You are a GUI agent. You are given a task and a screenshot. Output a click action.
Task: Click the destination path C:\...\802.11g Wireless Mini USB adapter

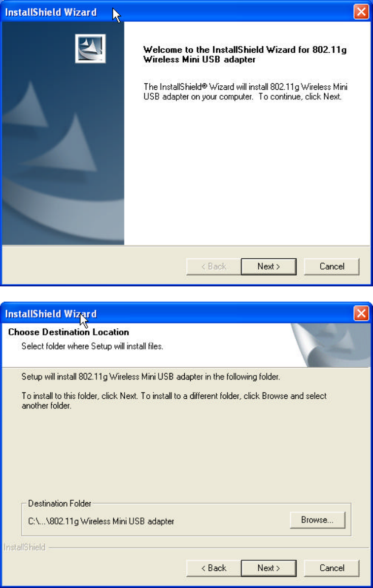101,521
